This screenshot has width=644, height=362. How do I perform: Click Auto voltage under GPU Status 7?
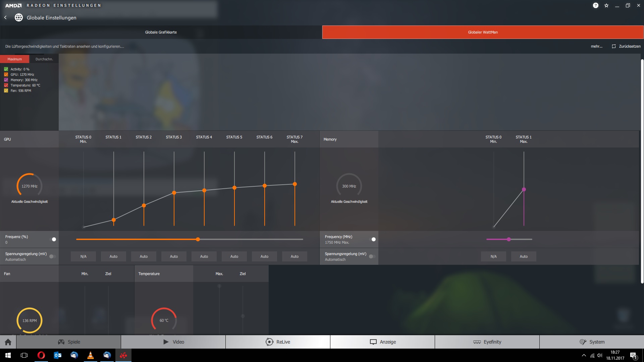tap(294, 256)
